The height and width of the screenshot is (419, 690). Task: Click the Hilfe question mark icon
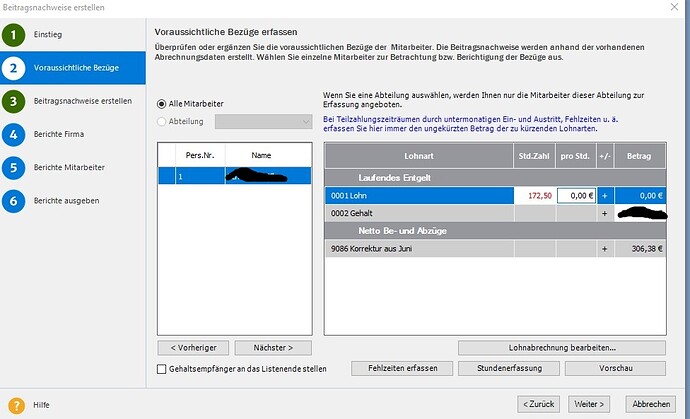click(16, 405)
